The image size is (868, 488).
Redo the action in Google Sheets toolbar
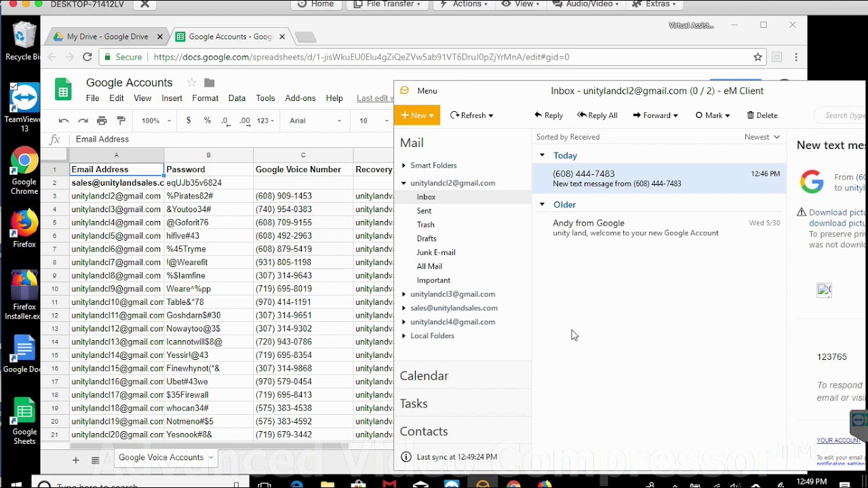click(83, 121)
